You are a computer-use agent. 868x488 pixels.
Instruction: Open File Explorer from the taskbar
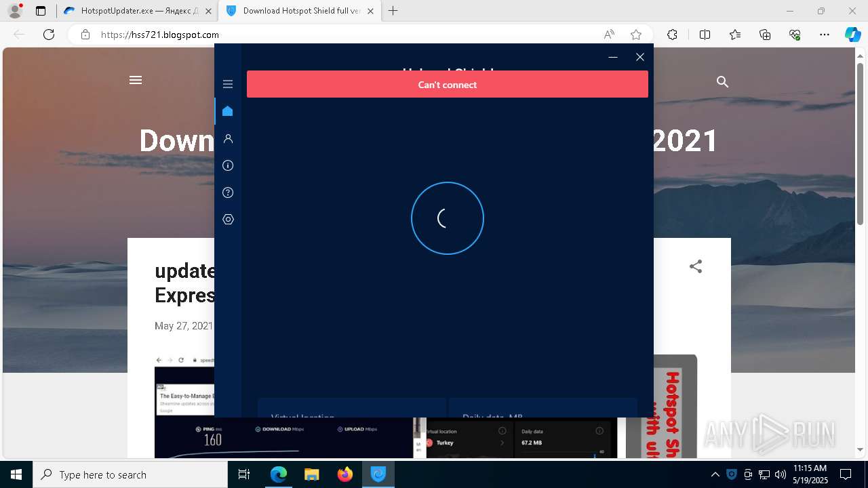(312, 474)
